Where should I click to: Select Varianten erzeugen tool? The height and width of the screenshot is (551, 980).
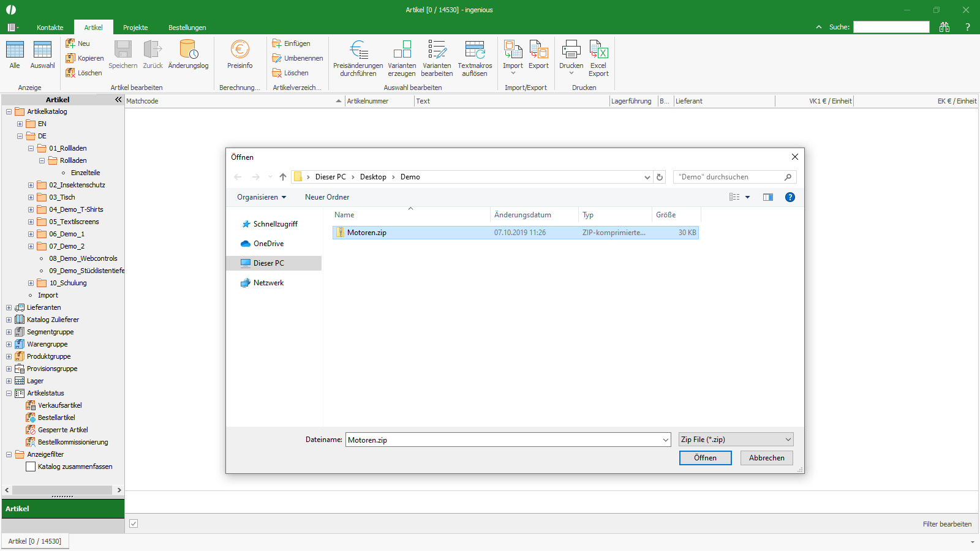pos(402,49)
